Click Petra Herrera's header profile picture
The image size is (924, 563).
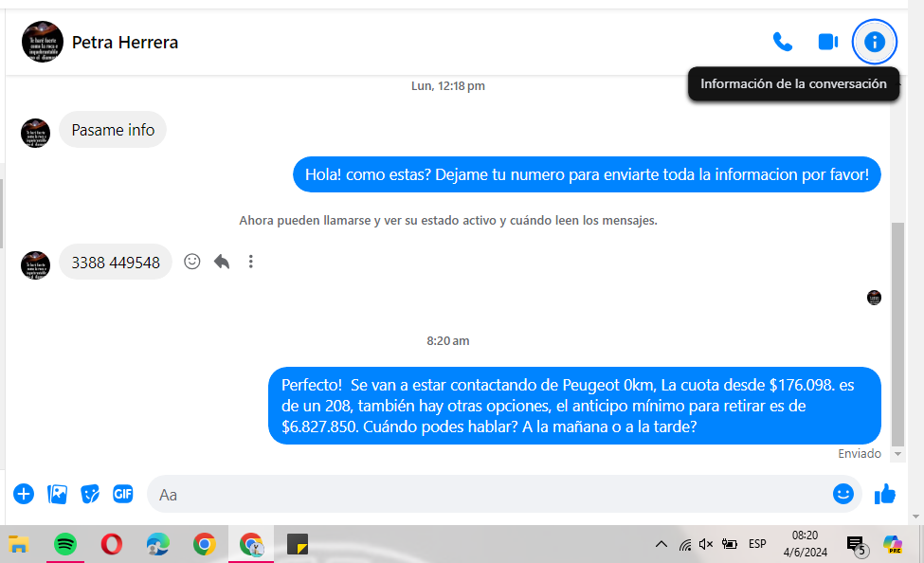pyautogui.click(x=42, y=42)
